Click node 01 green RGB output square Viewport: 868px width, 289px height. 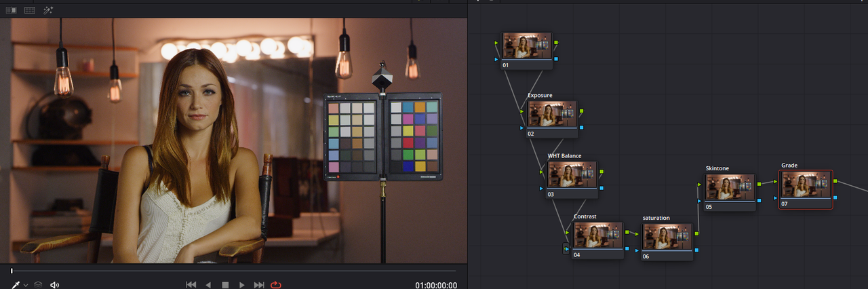[x=555, y=43]
